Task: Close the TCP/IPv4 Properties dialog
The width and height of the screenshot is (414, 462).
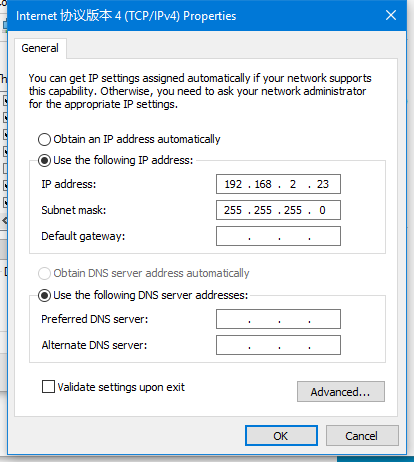Action: click(391, 15)
